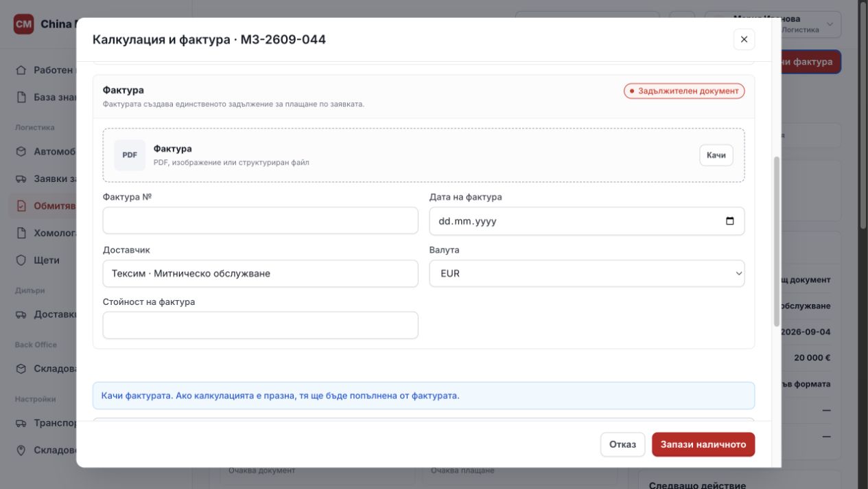The width and height of the screenshot is (868, 489).
Task: Open the Валута EUR dropdown
Action: (587, 273)
